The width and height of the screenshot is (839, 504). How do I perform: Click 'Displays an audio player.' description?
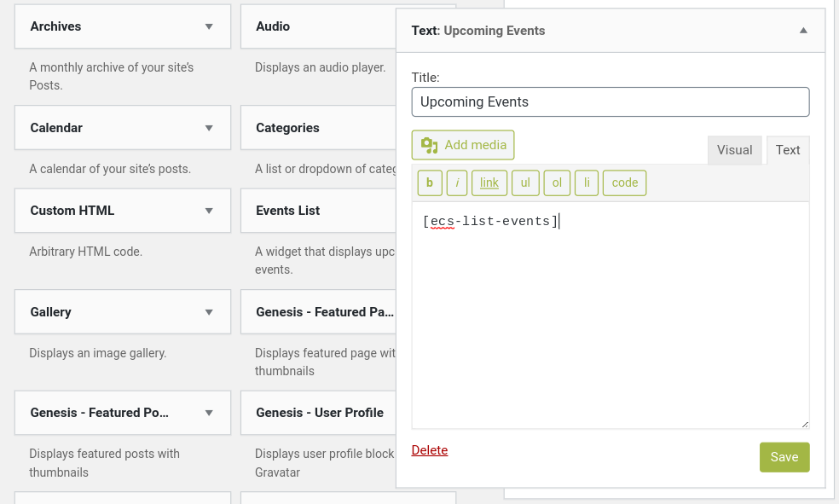(x=320, y=67)
